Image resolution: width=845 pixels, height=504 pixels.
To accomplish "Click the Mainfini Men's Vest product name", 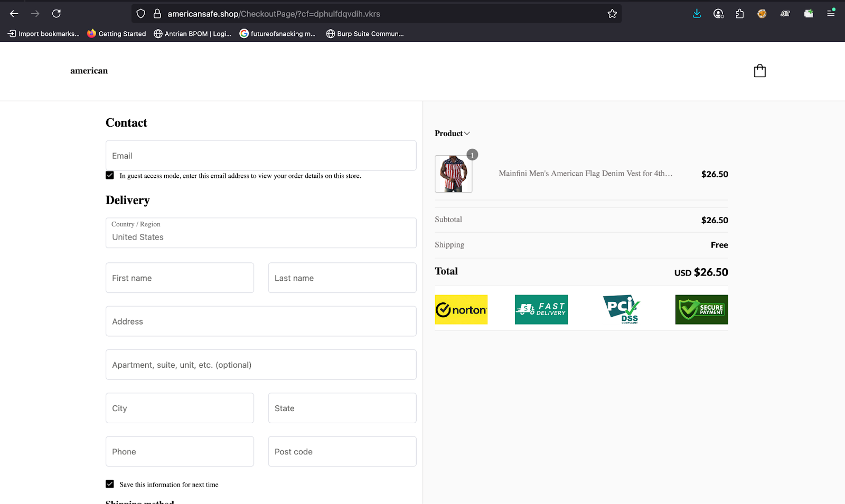I will (x=586, y=173).
